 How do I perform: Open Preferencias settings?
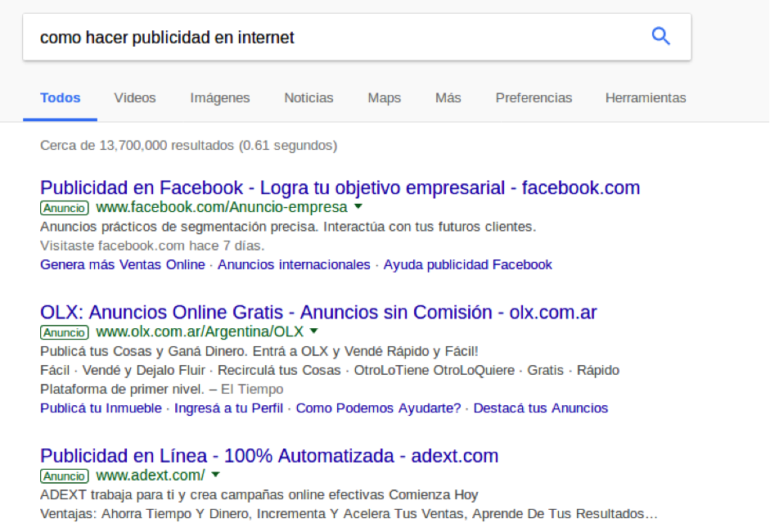click(534, 97)
